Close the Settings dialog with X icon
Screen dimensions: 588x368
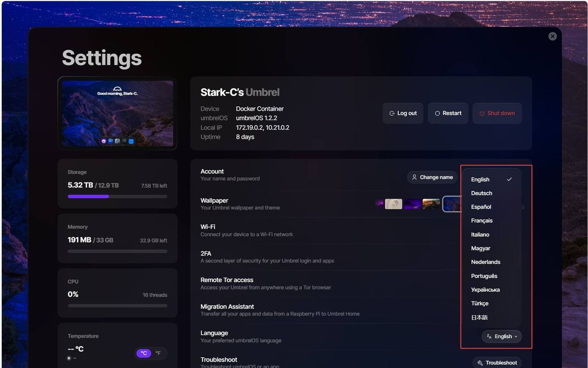coord(553,36)
